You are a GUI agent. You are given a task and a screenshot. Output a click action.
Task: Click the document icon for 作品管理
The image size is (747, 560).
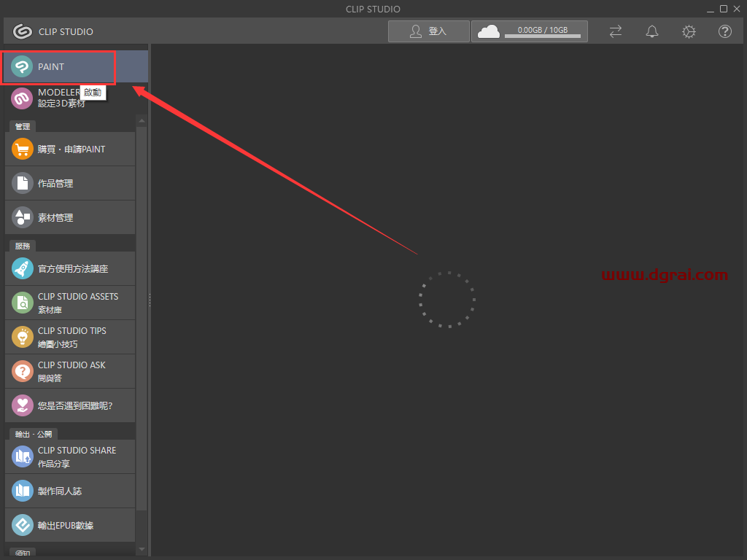coord(23,183)
